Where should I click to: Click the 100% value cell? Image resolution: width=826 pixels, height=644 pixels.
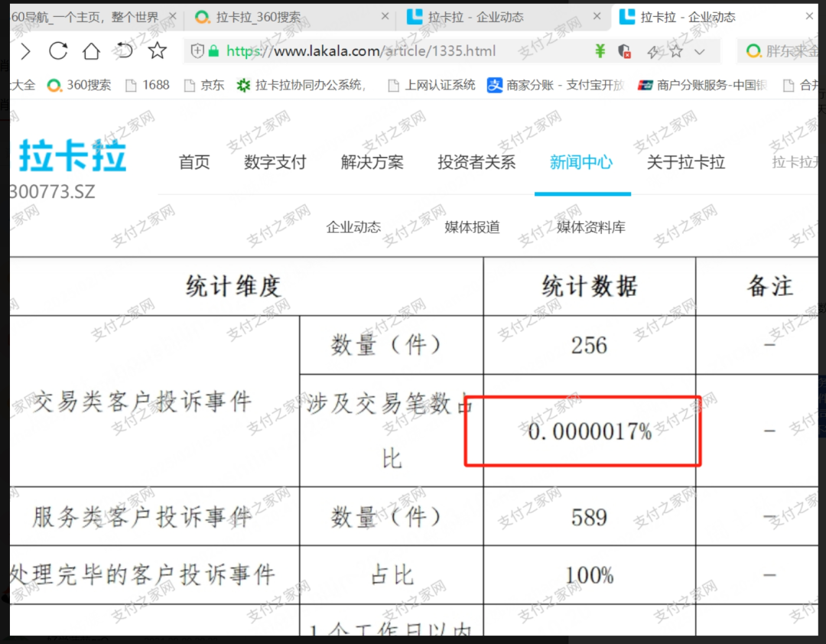(590, 575)
